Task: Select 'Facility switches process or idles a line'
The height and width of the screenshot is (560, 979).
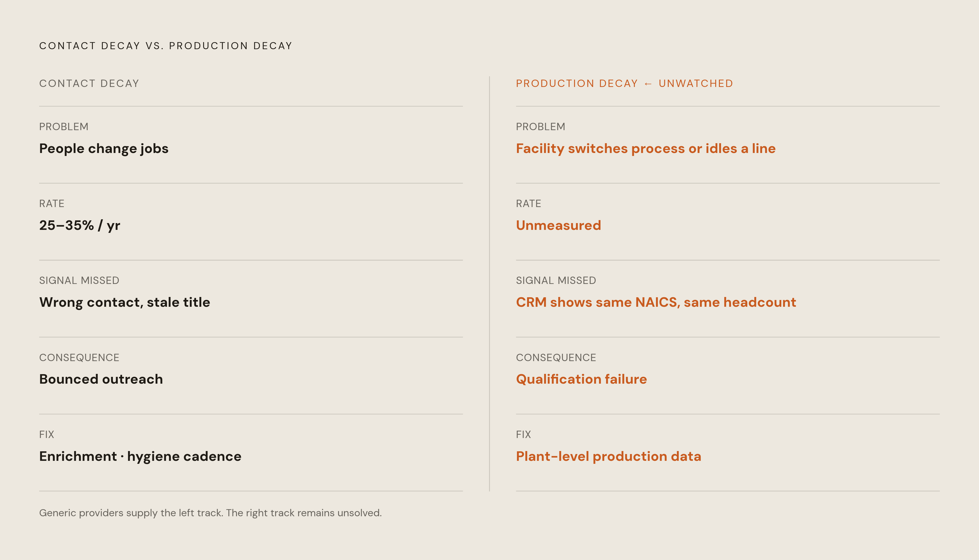Action: click(646, 148)
